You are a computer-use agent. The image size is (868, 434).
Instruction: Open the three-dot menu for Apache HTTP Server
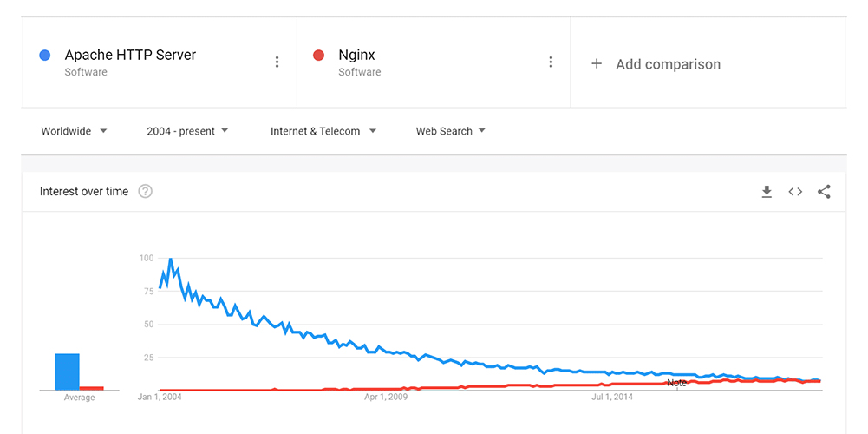(277, 62)
